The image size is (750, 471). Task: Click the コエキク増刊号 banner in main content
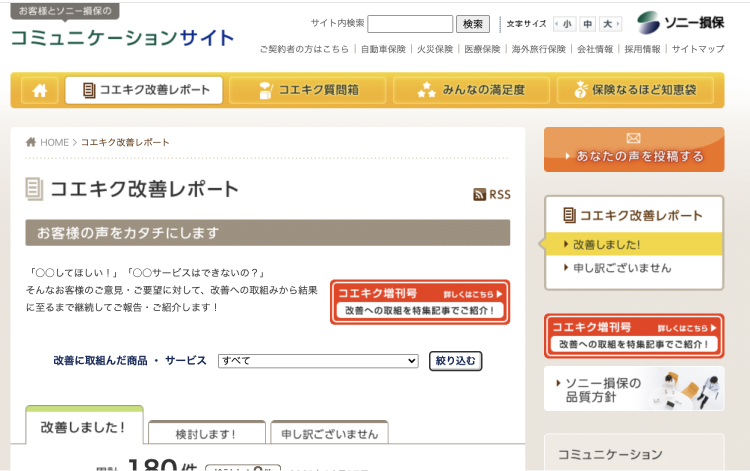pyautogui.click(x=419, y=301)
